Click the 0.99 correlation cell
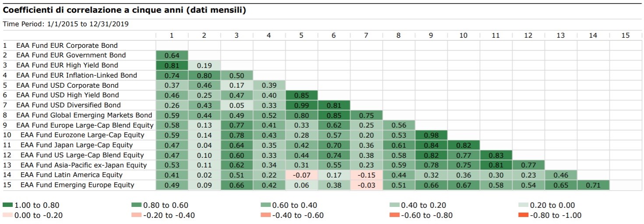This screenshot has width=644, height=224. (x=301, y=105)
